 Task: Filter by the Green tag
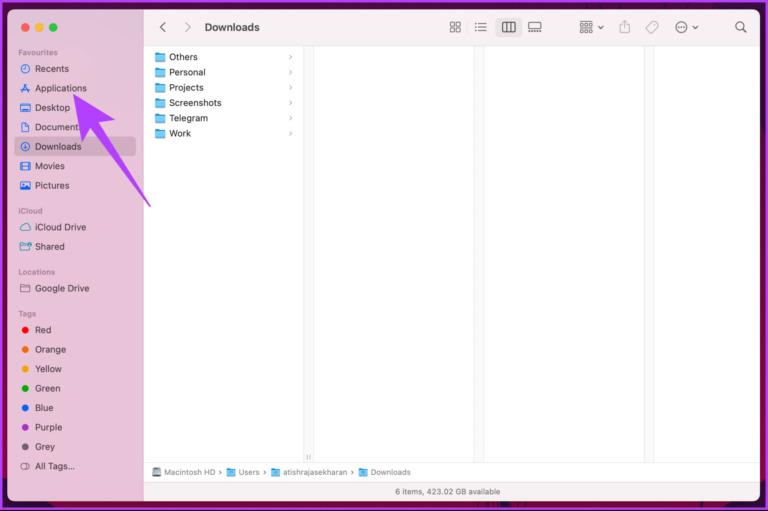pos(75,389)
